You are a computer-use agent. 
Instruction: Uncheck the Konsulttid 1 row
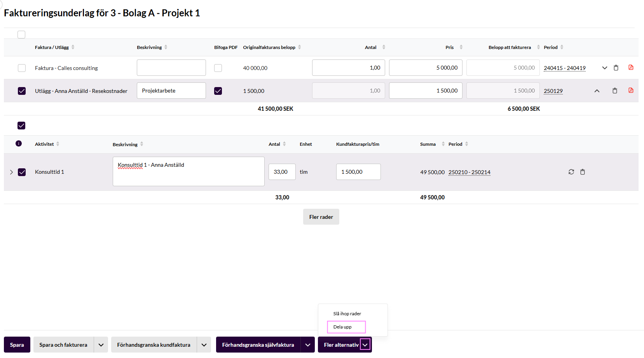click(x=22, y=172)
